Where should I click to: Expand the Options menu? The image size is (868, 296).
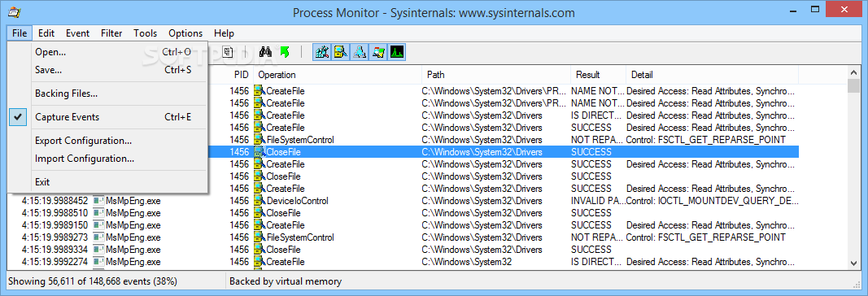(x=185, y=33)
